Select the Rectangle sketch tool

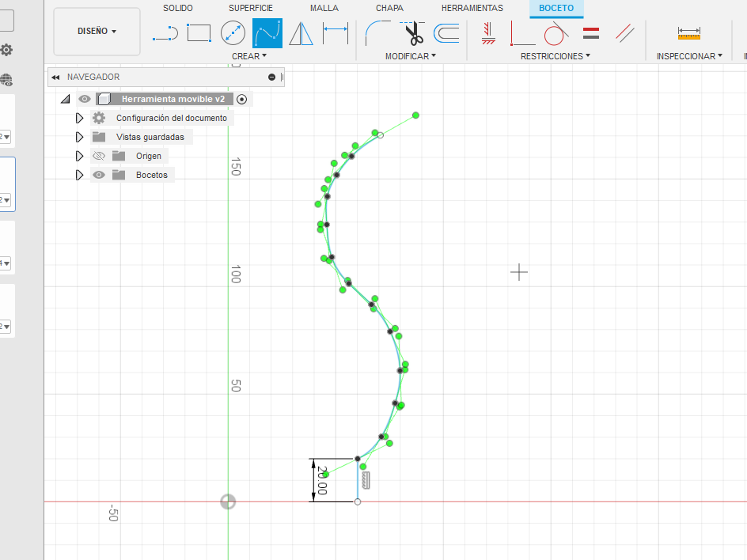pos(199,33)
